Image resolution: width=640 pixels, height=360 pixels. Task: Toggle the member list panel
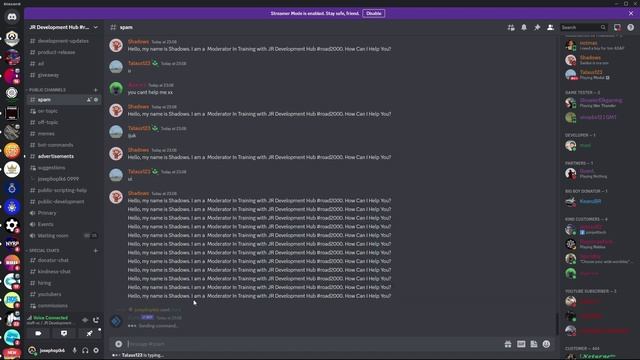coord(550,27)
